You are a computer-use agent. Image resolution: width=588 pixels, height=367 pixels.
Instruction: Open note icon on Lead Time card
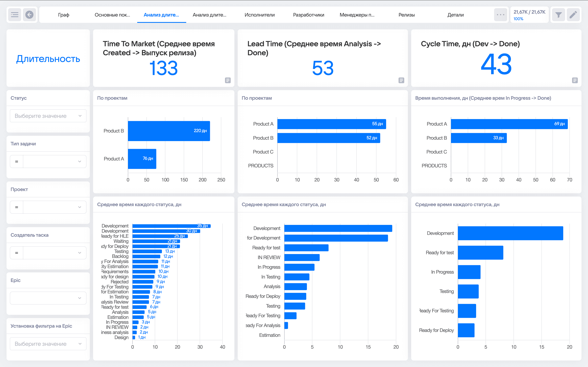tap(401, 80)
